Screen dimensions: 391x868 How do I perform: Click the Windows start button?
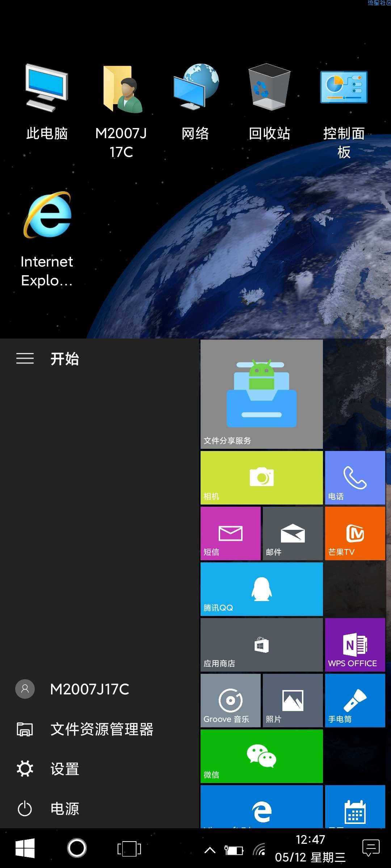25,848
